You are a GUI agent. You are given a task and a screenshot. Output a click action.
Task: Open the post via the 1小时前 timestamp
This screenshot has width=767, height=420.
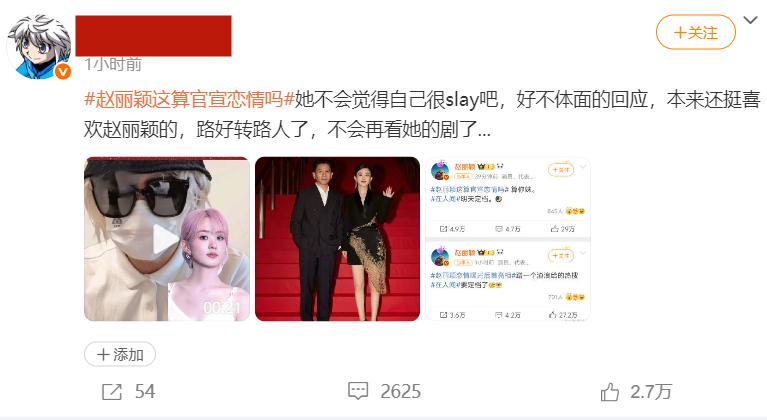[113, 64]
